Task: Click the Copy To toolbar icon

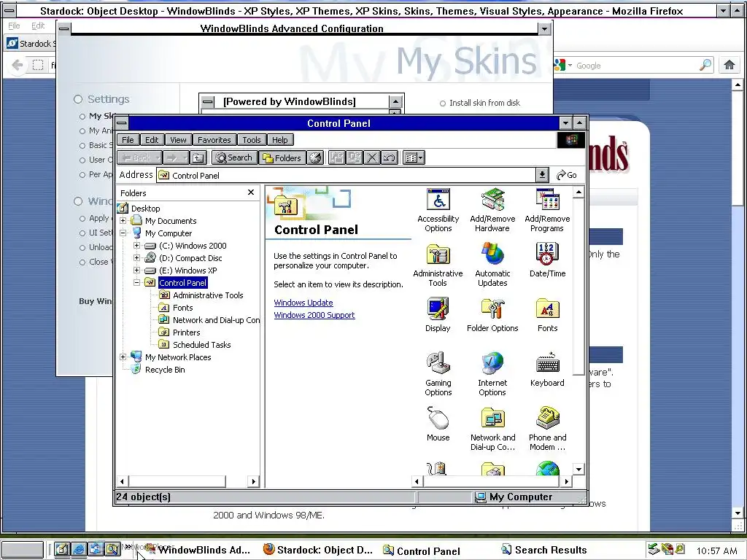Action: tap(355, 157)
